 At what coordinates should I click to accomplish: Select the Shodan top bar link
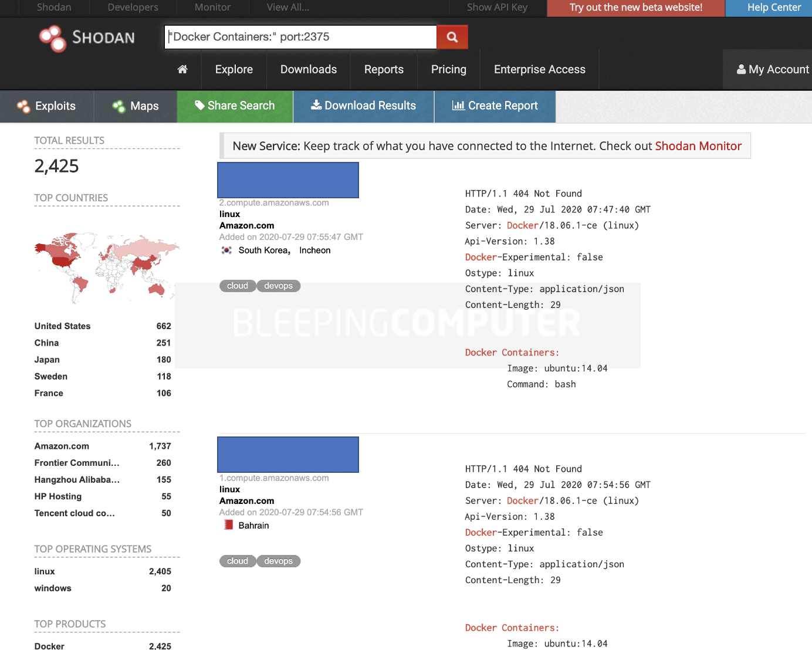(x=54, y=7)
